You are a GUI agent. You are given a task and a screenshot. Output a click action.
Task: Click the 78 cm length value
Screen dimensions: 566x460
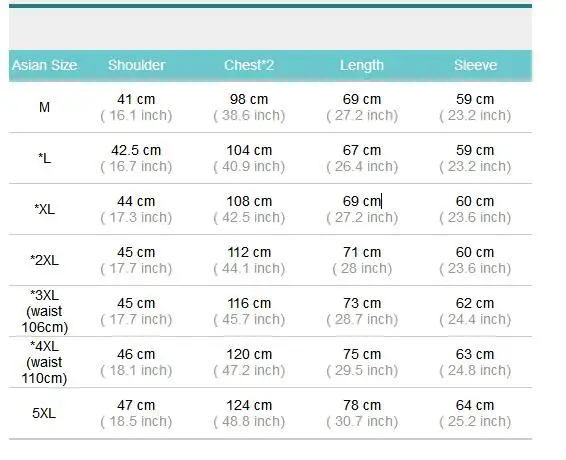(x=362, y=405)
